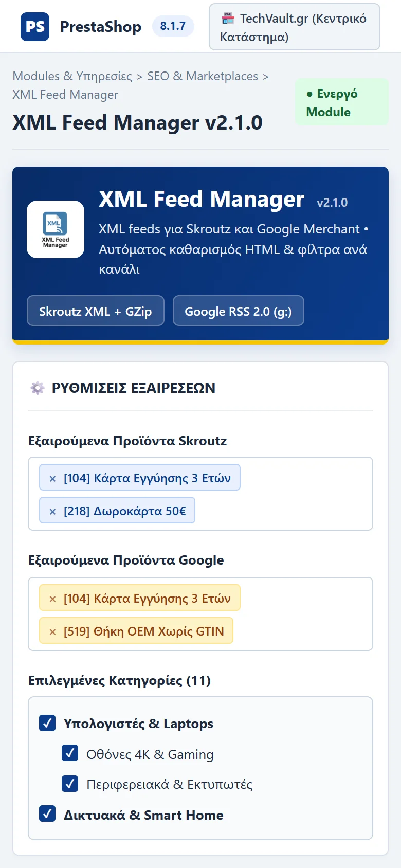Select the Skroutz XML + GZip button
The height and width of the screenshot is (868, 401).
click(96, 311)
